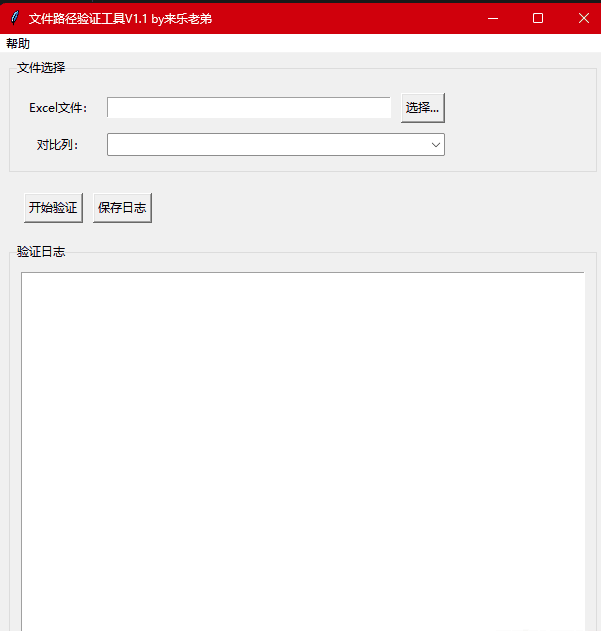Click the 对比列: label

58,144
